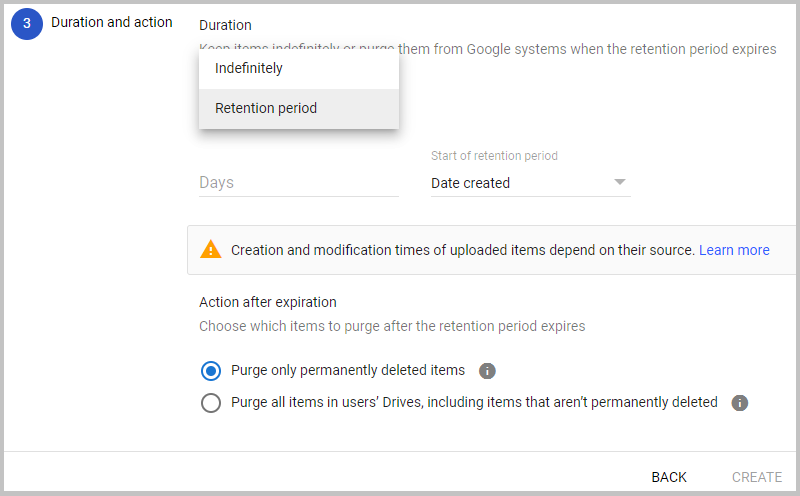Screen dimensions: 800x496
Task: Click the Duration and action step title
Action: pyautogui.click(x=111, y=22)
